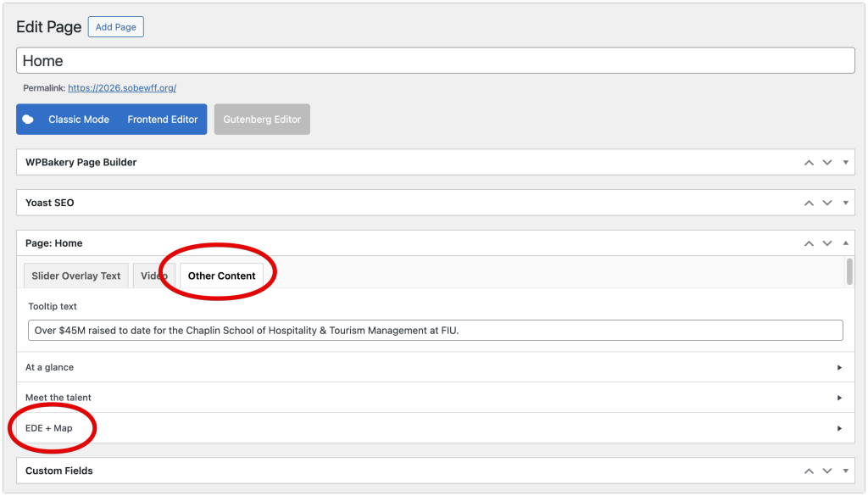
Task: Collapse the Page: Home panel
Action: (x=845, y=243)
